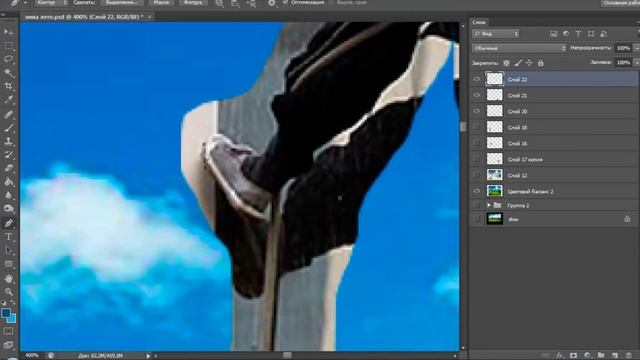The image size is (640, 360).
Task: Open path arrangement options
Action: pos(251,3)
